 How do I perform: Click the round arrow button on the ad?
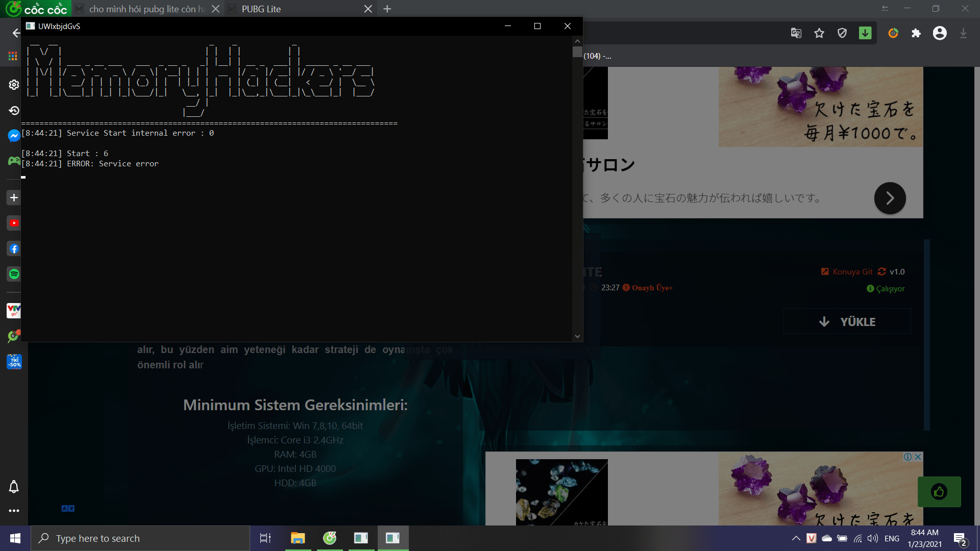coord(890,198)
